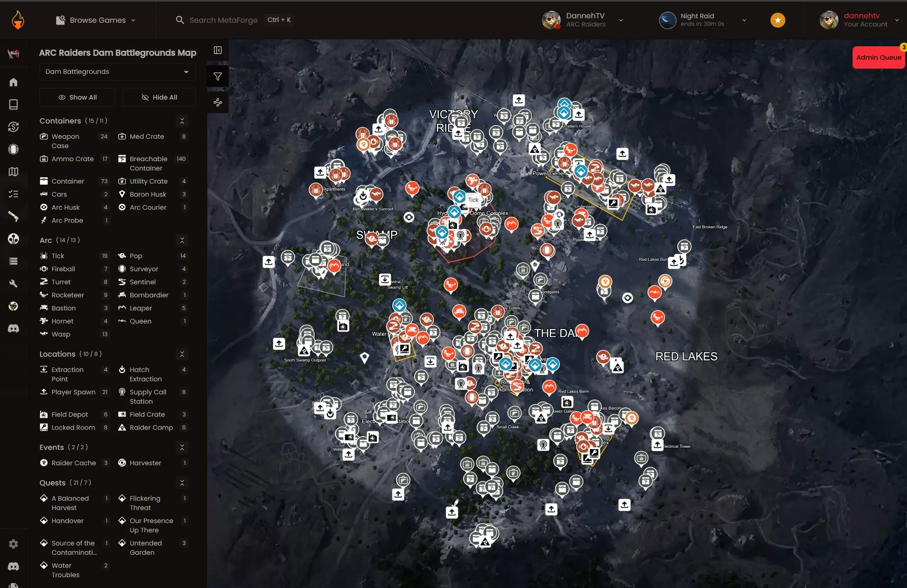Open the Dam Battlegrounds map dropdown
The image size is (907, 588).
[117, 72]
